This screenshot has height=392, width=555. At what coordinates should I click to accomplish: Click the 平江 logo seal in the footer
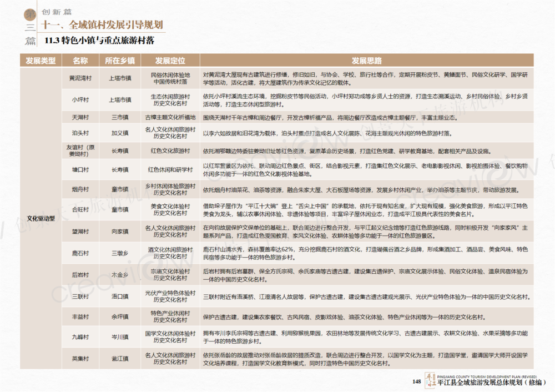tap(430, 380)
